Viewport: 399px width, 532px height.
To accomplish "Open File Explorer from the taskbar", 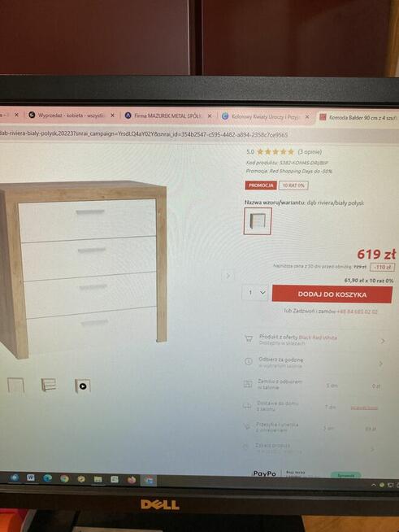I will 98,479.
